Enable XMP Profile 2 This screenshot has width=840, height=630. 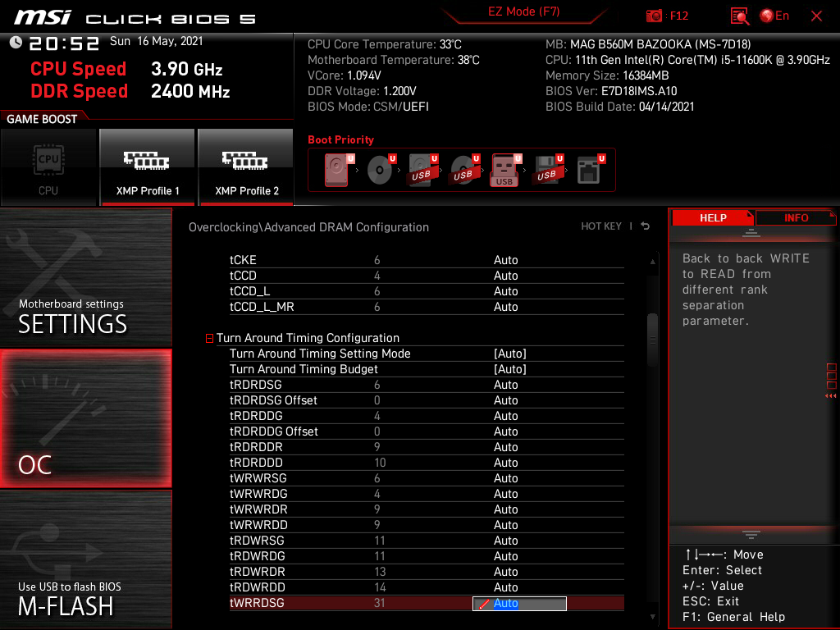(x=246, y=167)
